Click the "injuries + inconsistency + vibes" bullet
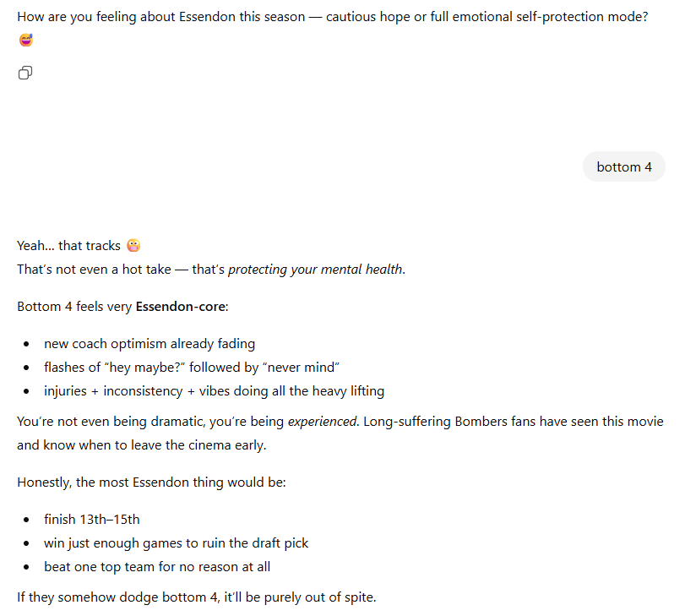Viewport: 685px width, 616px height. click(x=214, y=391)
